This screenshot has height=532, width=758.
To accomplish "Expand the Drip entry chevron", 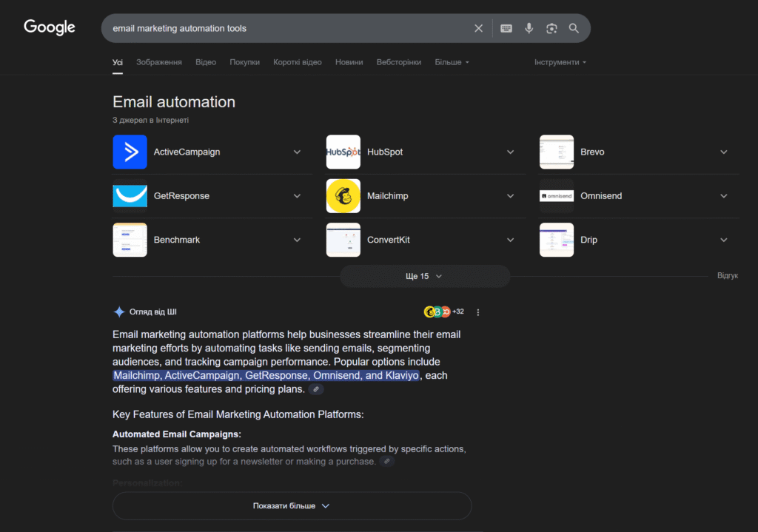I will click(724, 240).
